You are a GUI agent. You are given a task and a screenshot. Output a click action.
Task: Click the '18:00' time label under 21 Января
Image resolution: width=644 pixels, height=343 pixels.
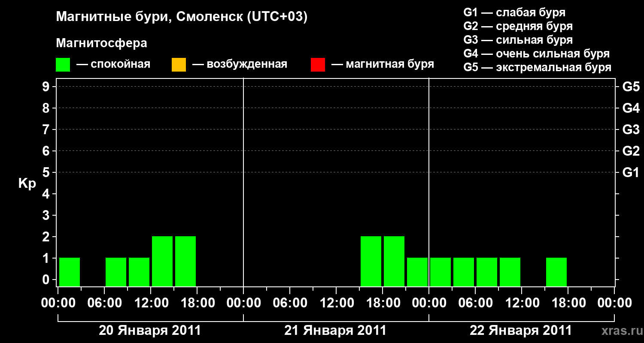pyautogui.click(x=383, y=303)
